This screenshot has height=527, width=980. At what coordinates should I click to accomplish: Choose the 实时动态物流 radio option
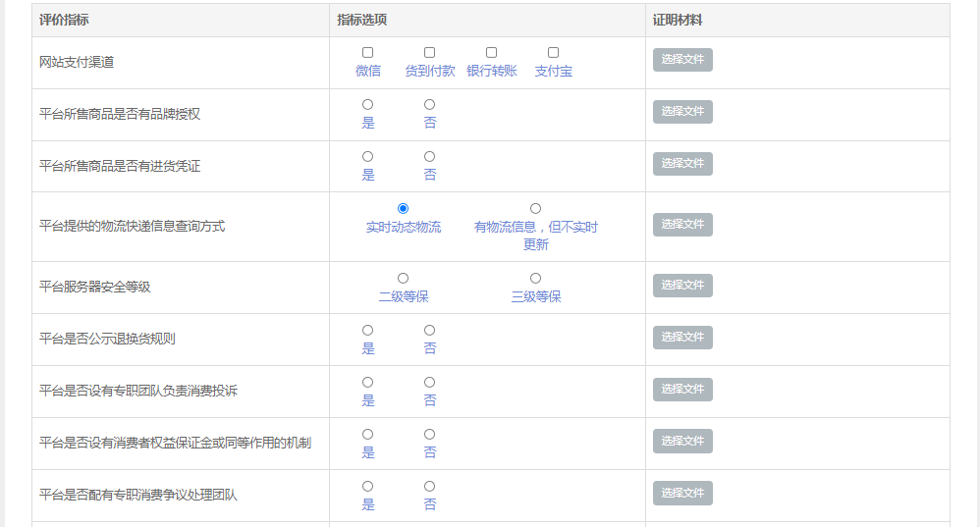[x=404, y=209]
